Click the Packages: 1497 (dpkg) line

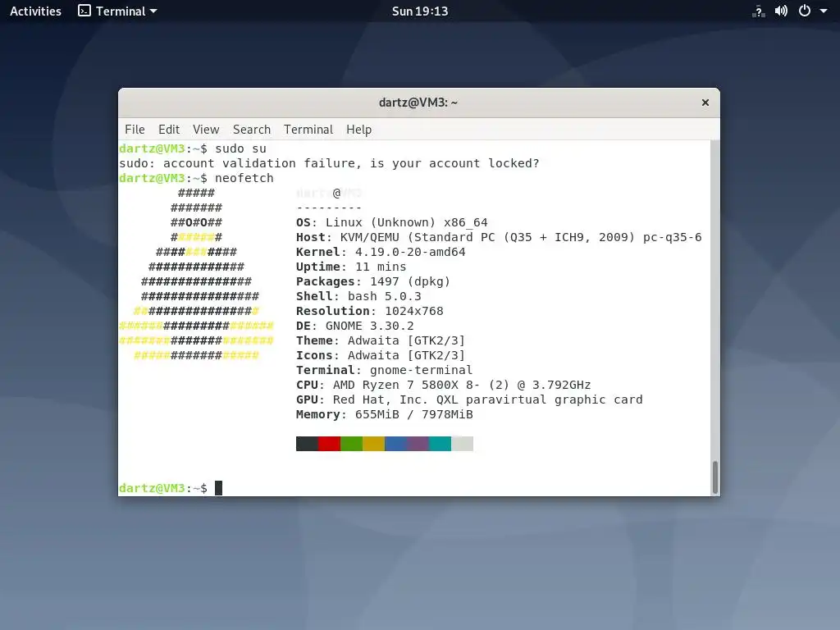373,281
